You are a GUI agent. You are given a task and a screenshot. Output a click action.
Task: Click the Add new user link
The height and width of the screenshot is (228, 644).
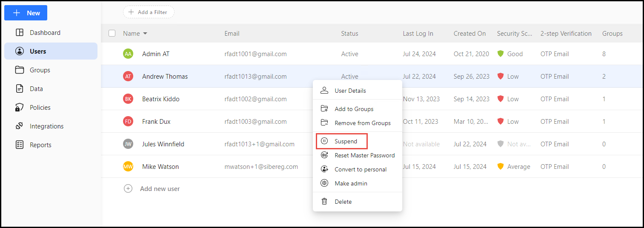(x=160, y=188)
